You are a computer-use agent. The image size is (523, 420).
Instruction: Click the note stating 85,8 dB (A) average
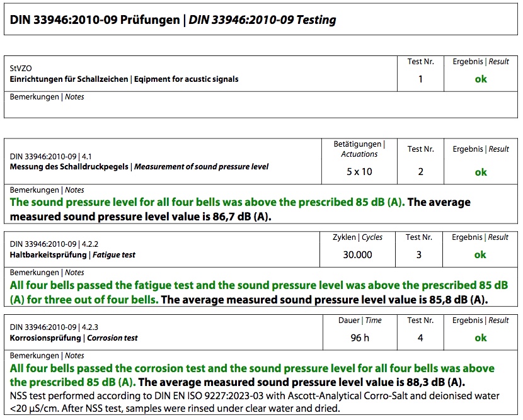click(324, 300)
